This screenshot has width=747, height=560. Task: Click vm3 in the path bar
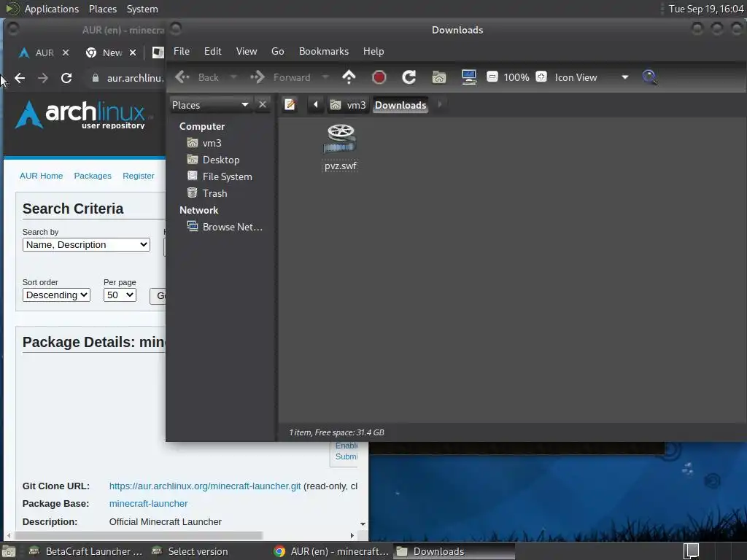348,105
